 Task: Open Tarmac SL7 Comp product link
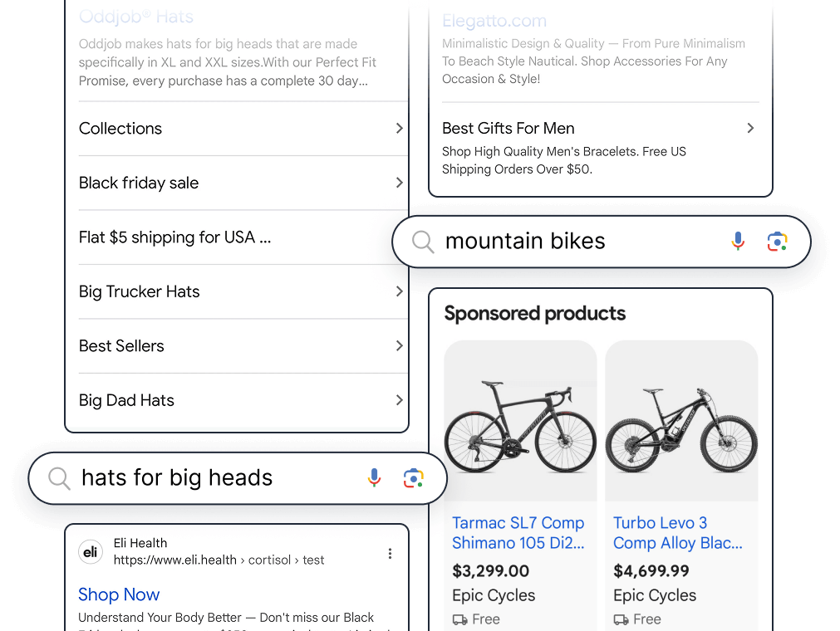[x=518, y=533]
